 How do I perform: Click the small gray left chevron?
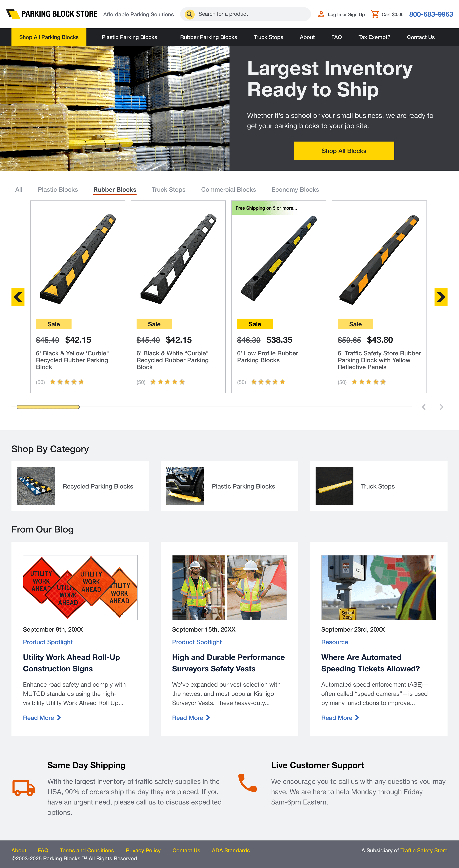tap(424, 407)
